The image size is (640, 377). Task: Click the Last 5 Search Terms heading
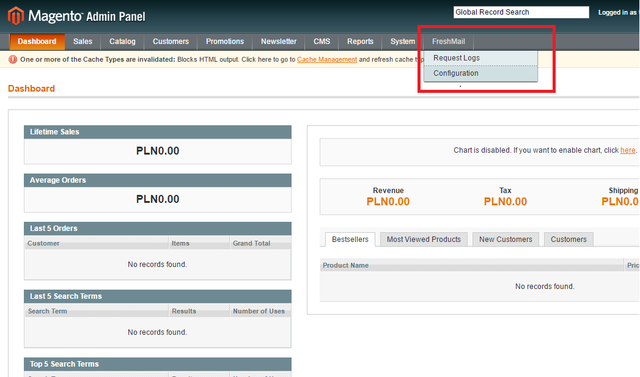[158, 296]
